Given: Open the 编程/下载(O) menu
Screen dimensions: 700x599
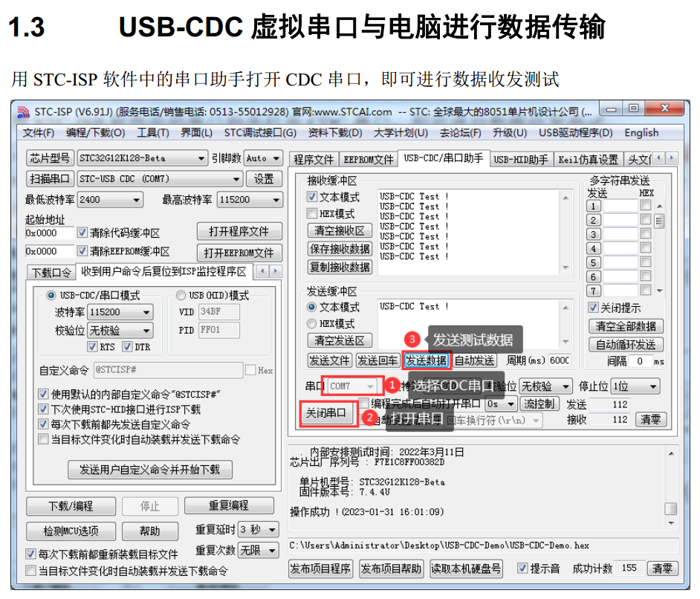Looking at the screenshot, I should [x=95, y=133].
